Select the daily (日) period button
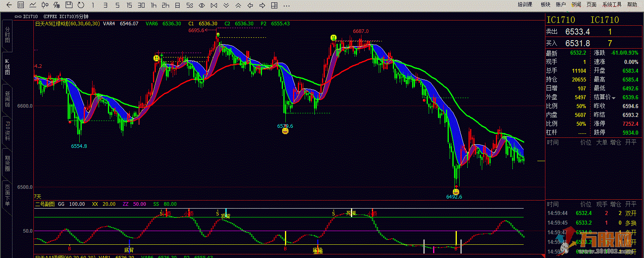 click(178, 5)
